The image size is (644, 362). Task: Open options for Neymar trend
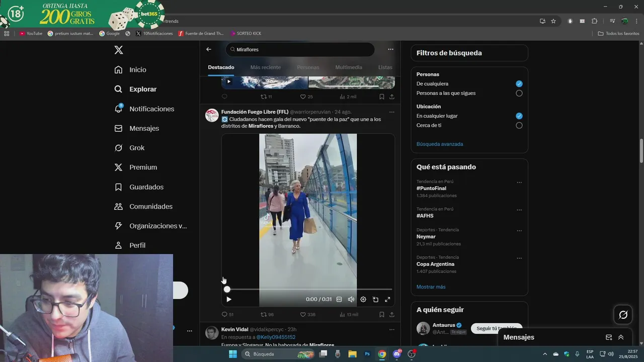(519, 231)
